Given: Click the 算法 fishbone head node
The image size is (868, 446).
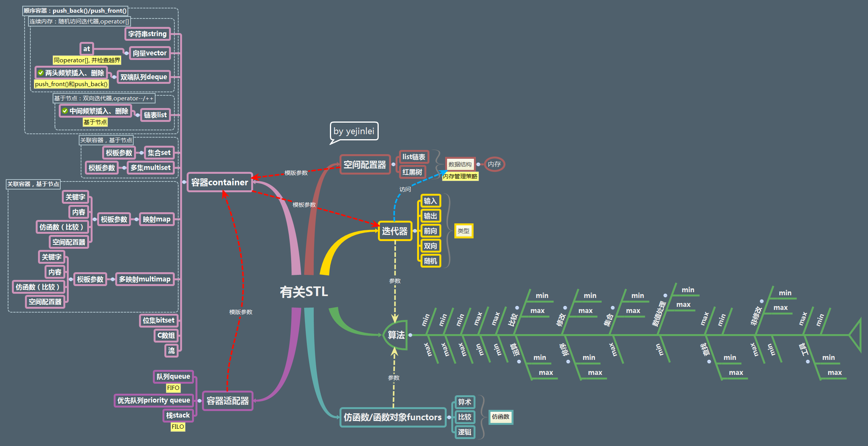Looking at the screenshot, I should (396, 335).
